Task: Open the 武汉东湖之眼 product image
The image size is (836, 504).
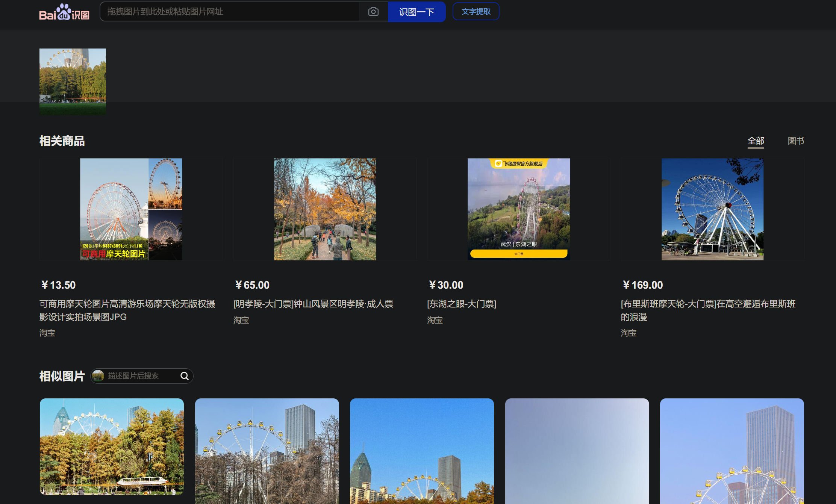Action: [518, 209]
